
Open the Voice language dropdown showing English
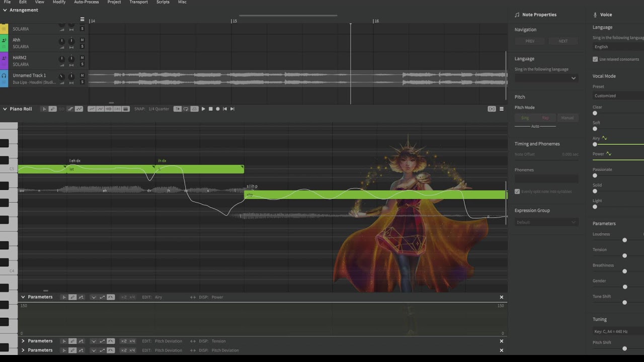coord(618,47)
